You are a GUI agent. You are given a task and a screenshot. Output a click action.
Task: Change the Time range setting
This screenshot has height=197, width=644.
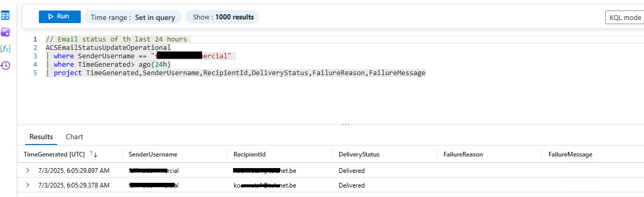tap(133, 17)
